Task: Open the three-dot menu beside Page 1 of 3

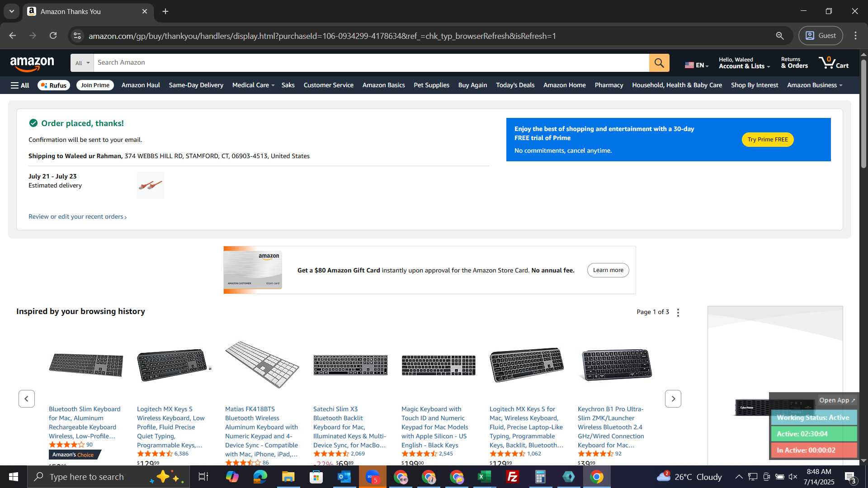Action: click(678, 312)
